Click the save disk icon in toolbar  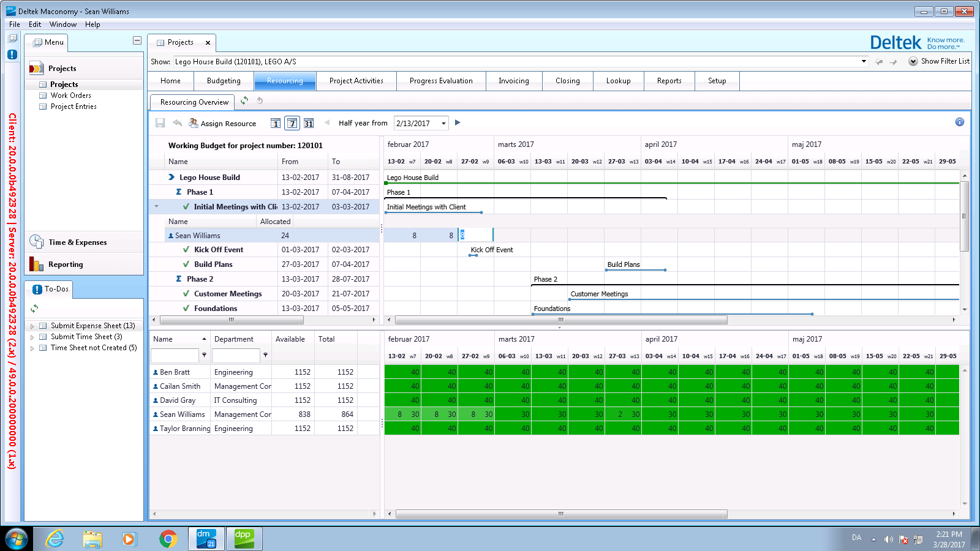[x=160, y=123]
